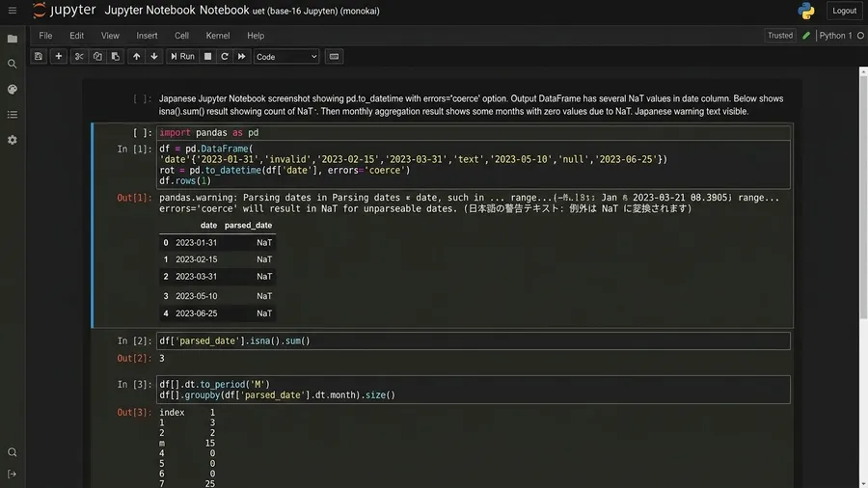The image size is (868, 488).
Task: Open the table of contents list icon
Action: pyautogui.click(x=13, y=115)
